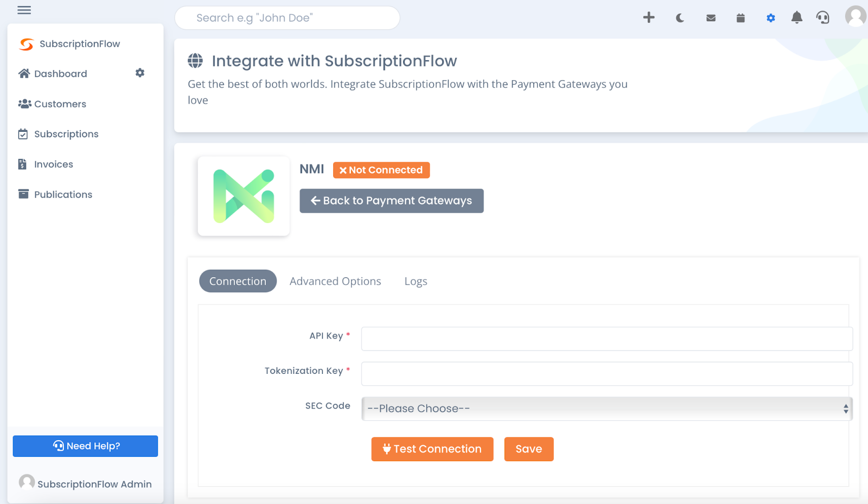The image size is (868, 504).
Task: Focus the API Key input field
Action: (607, 339)
